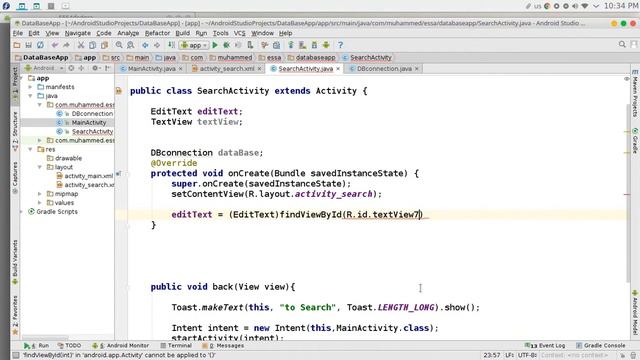This screenshot has width=640, height=360.
Task: Click the Open folder toolbar icon
Action: click(17, 45)
